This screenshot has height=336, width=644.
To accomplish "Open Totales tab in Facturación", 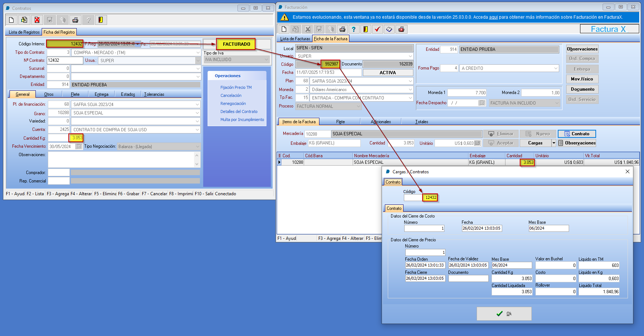I will 422,122.
